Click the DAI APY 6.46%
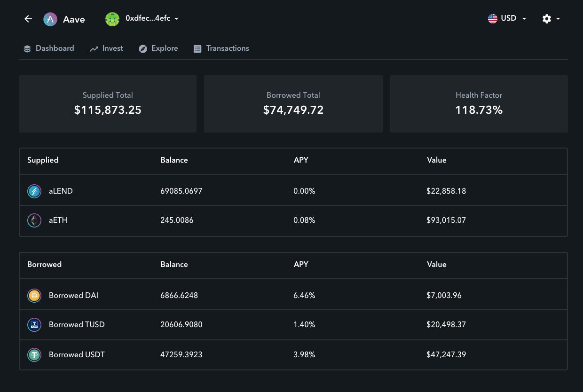 pyautogui.click(x=304, y=296)
